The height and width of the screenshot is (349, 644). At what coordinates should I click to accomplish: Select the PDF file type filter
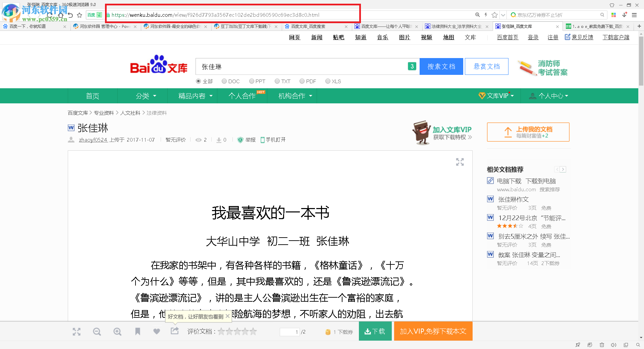pos(302,81)
